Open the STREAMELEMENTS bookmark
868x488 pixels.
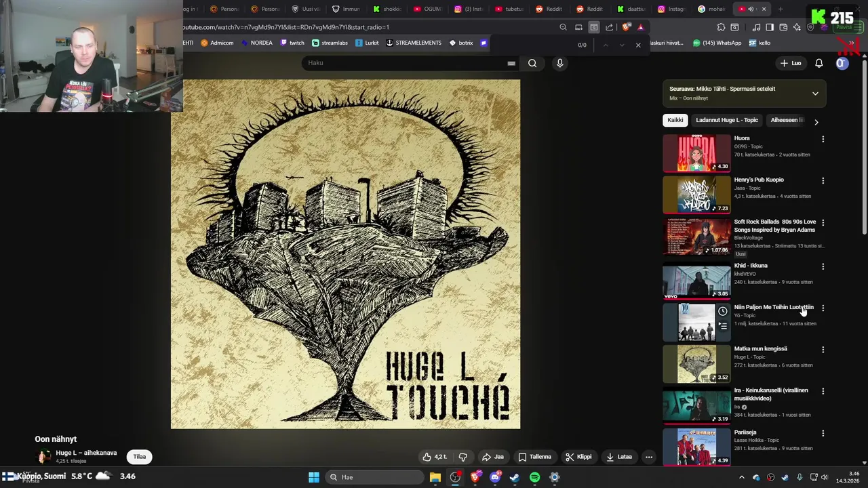point(414,43)
